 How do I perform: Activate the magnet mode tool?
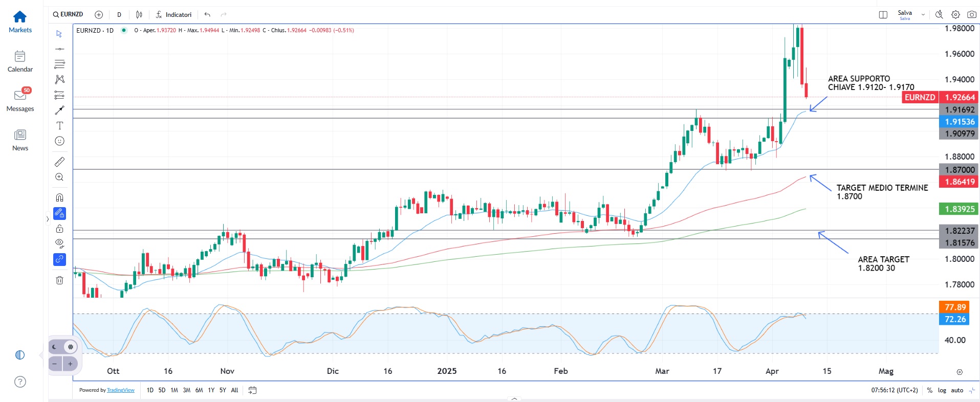point(59,197)
